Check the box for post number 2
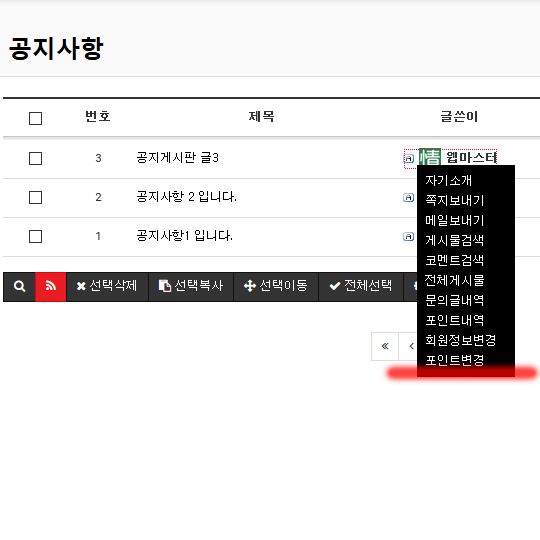The height and width of the screenshot is (540, 540). [35, 198]
